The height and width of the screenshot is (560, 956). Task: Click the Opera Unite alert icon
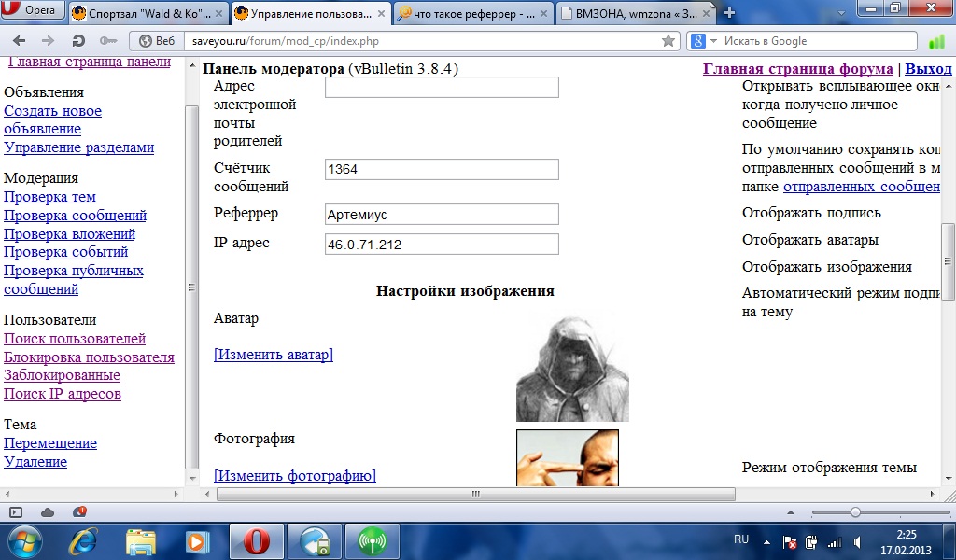(79, 511)
